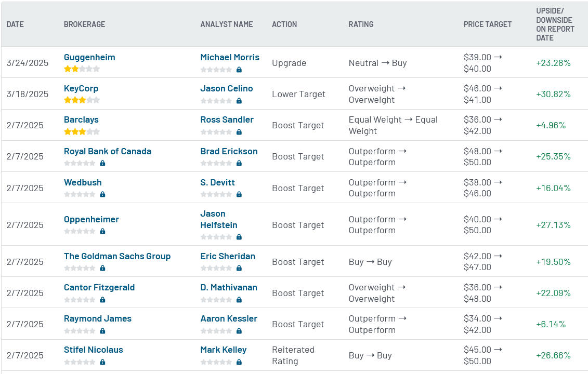Click the lock icon under Royal Bank of Canada
This screenshot has height=374, width=588.
pos(102,164)
